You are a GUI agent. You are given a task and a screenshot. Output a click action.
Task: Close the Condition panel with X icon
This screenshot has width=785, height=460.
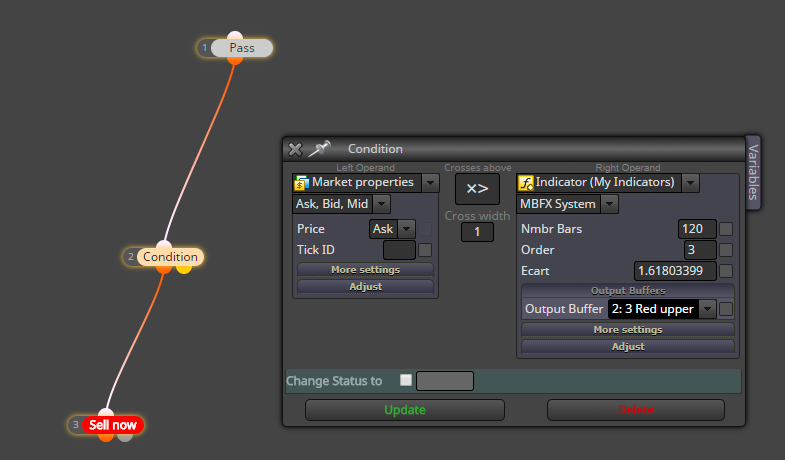coord(295,149)
